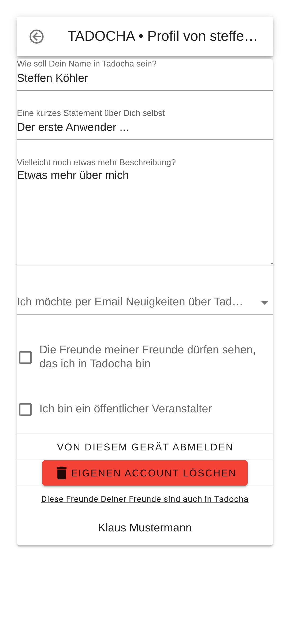The image size is (290, 644).
Task: Open the 'Ich möchte per Email Neuigkeiten' select
Action: click(x=130, y=302)
